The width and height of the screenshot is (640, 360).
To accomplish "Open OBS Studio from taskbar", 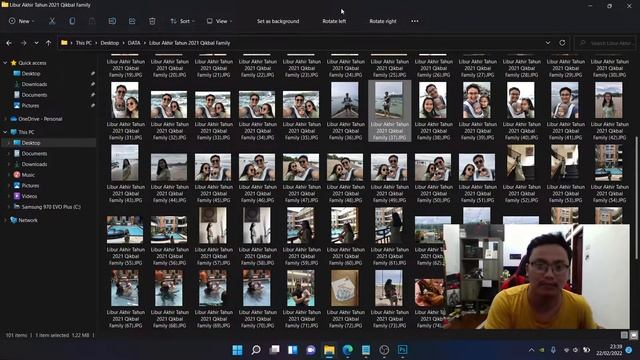I will pos(384,350).
